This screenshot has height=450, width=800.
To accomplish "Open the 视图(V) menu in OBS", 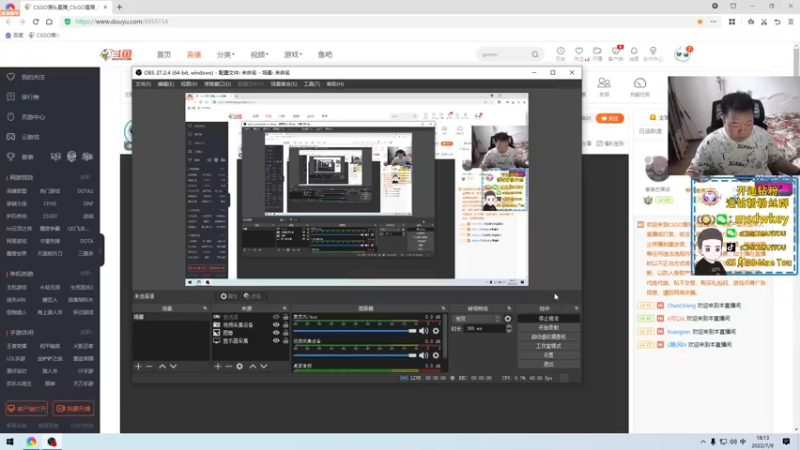I will [x=189, y=84].
